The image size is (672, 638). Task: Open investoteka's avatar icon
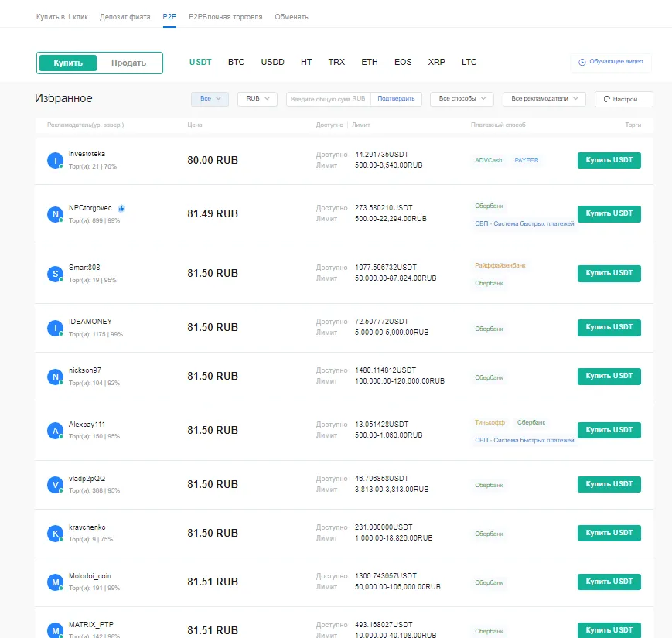click(x=54, y=160)
